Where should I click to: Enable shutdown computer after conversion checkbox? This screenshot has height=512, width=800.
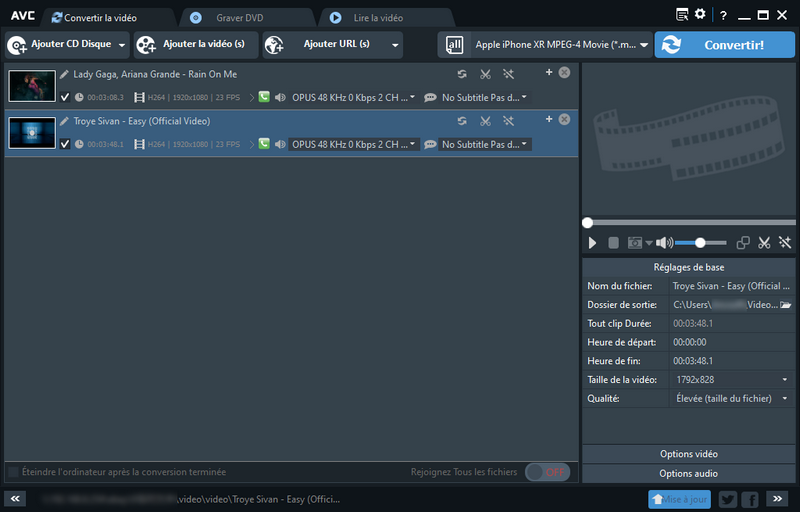click(x=13, y=472)
